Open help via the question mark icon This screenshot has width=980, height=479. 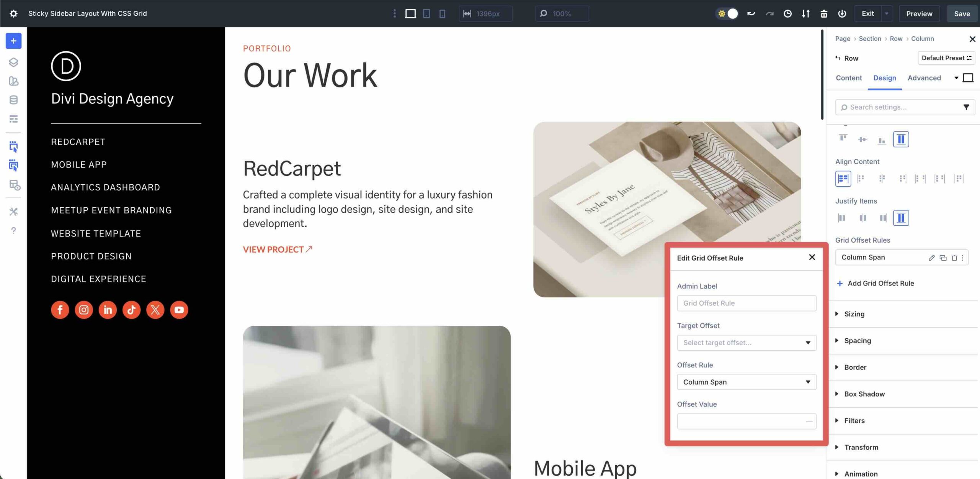(x=13, y=231)
